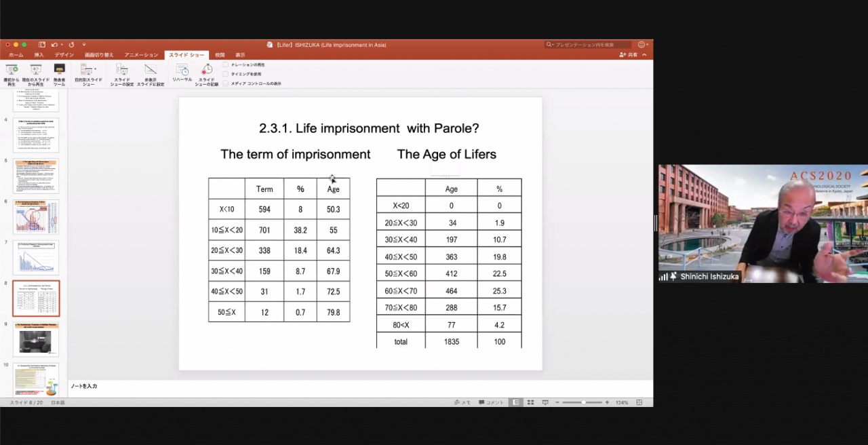
Task: Switch to the アニメーション tab
Action: 141,55
